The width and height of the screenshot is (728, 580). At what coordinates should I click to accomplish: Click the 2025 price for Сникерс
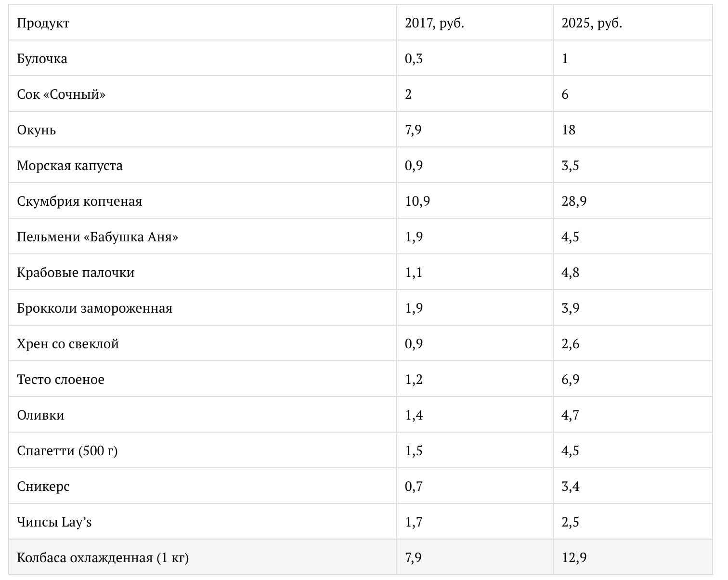[x=571, y=487]
